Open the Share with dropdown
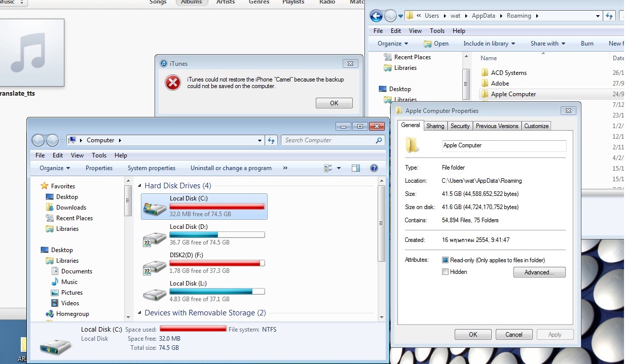Viewport: 625px width, 364px height. tap(548, 44)
